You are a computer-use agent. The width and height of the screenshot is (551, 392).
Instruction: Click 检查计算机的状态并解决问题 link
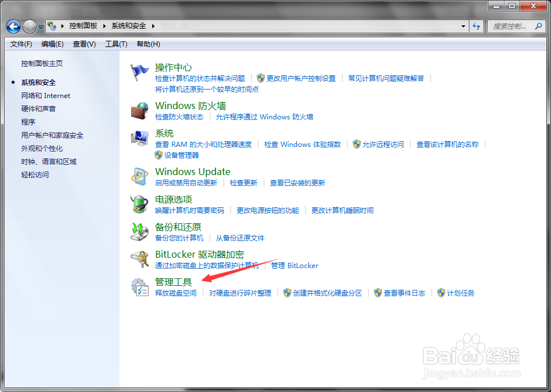click(x=200, y=78)
